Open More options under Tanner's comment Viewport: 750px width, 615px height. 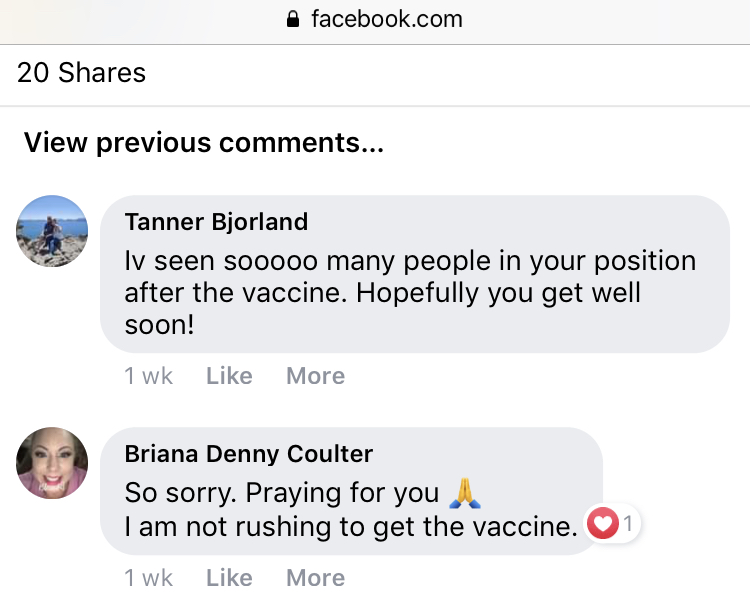click(315, 376)
